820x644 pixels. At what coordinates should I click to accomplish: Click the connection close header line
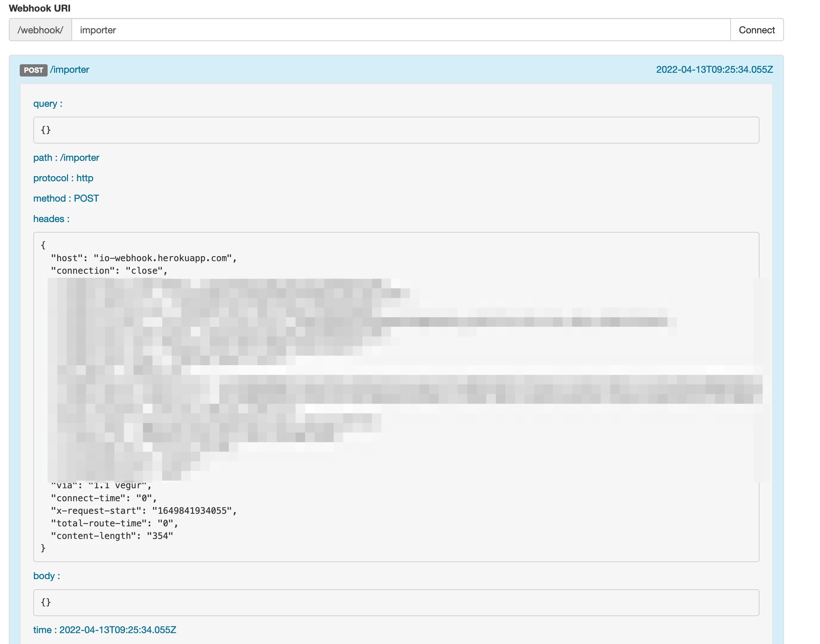point(109,271)
